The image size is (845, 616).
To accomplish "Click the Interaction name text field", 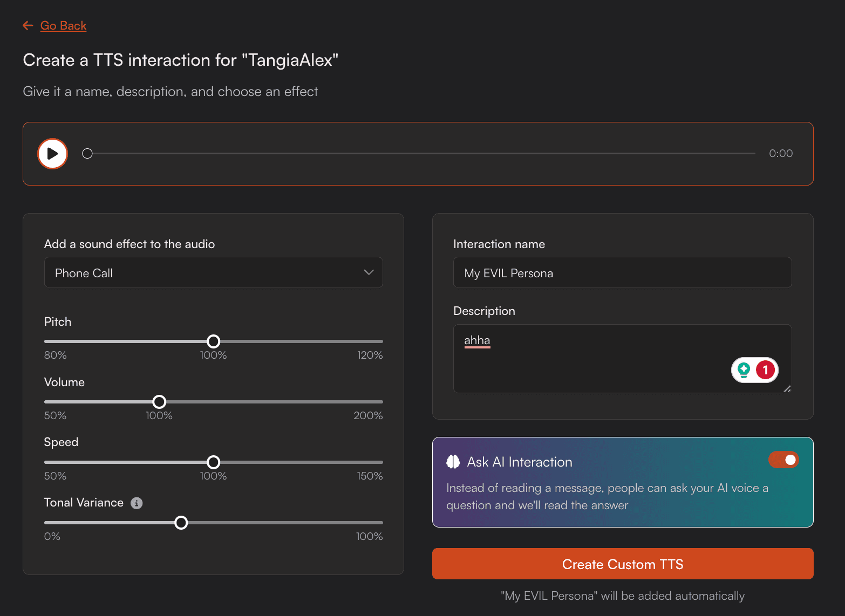I will pos(622,273).
